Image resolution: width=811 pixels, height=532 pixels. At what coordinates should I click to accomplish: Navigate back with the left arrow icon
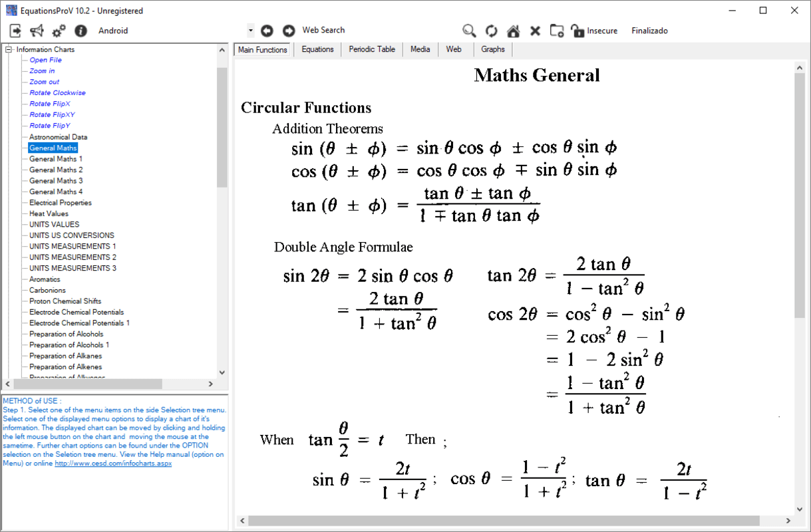coord(267,30)
